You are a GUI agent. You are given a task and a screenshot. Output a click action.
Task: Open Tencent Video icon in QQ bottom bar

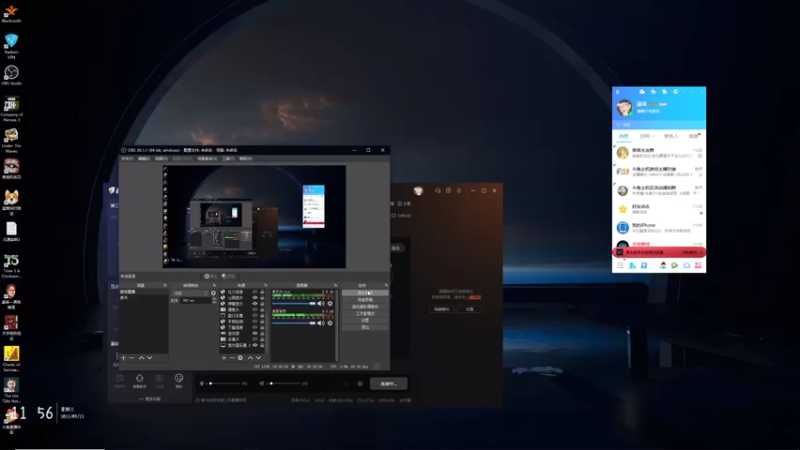coord(674,265)
